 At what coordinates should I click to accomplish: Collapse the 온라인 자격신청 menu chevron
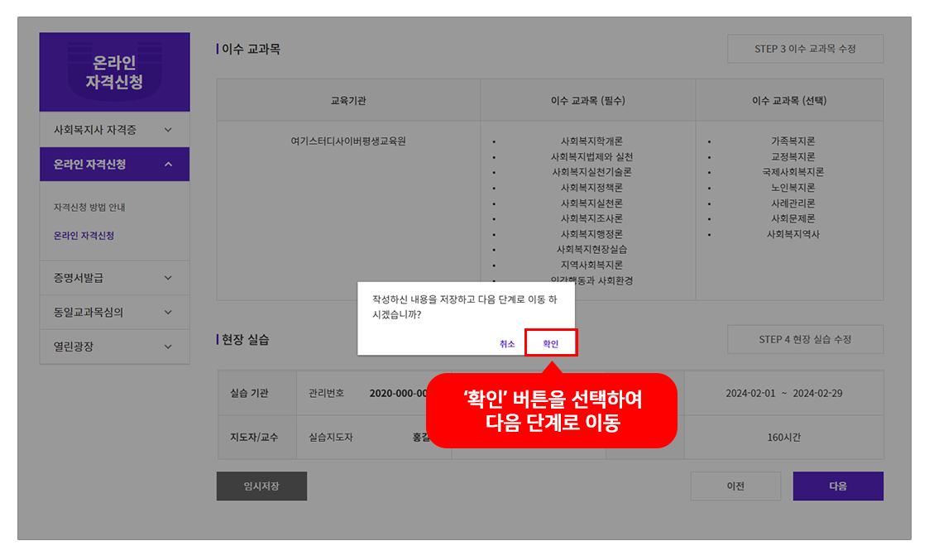click(x=168, y=165)
